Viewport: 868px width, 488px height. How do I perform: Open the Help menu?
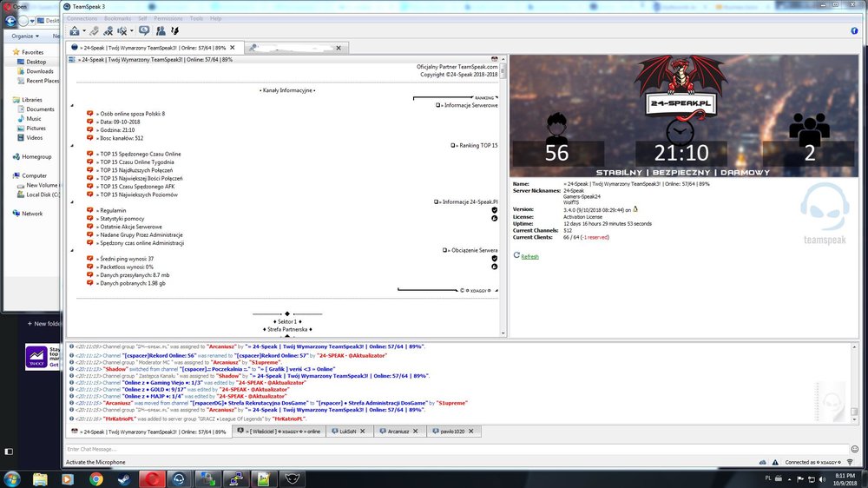tap(216, 18)
